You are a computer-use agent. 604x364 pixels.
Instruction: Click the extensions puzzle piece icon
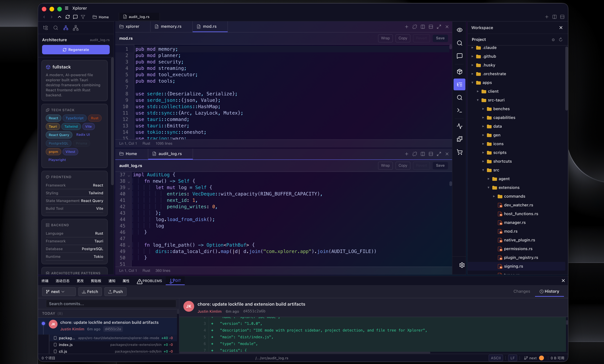[459, 139]
